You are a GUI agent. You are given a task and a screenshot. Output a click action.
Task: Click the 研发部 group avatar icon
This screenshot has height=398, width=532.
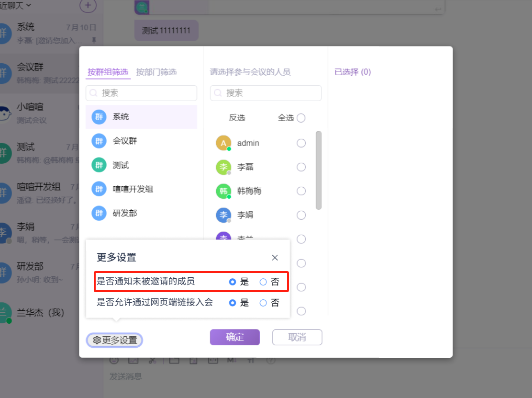(99, 213)
